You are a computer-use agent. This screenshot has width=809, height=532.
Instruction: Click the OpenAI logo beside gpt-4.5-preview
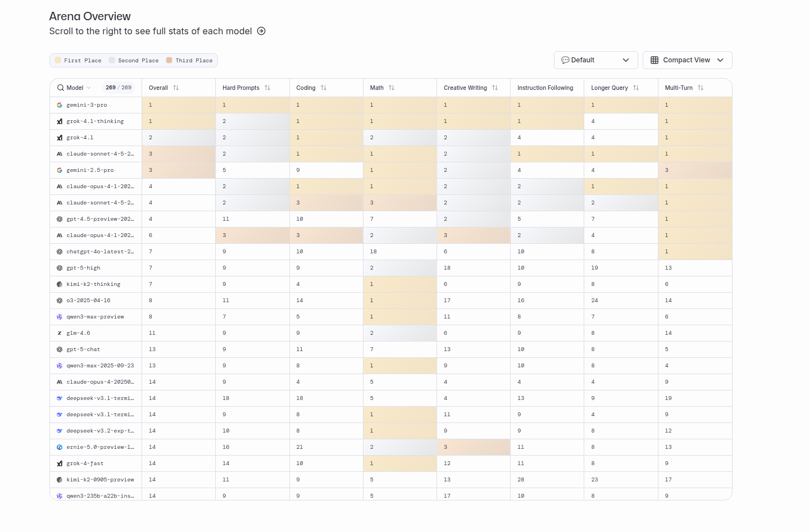(x=60, y=219)
